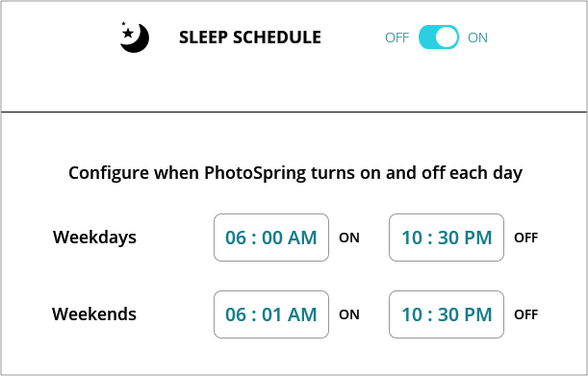This screenshot has height=376, width=588.
Task: Click the Weekends row label
Action: coord(94,314)
